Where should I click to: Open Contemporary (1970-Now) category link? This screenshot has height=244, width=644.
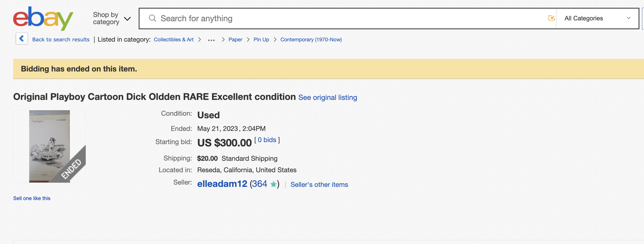311,40
